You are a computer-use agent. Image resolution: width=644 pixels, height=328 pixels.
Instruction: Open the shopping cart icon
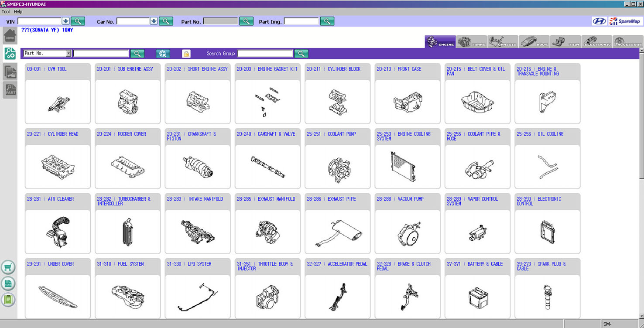click(8, 267)
